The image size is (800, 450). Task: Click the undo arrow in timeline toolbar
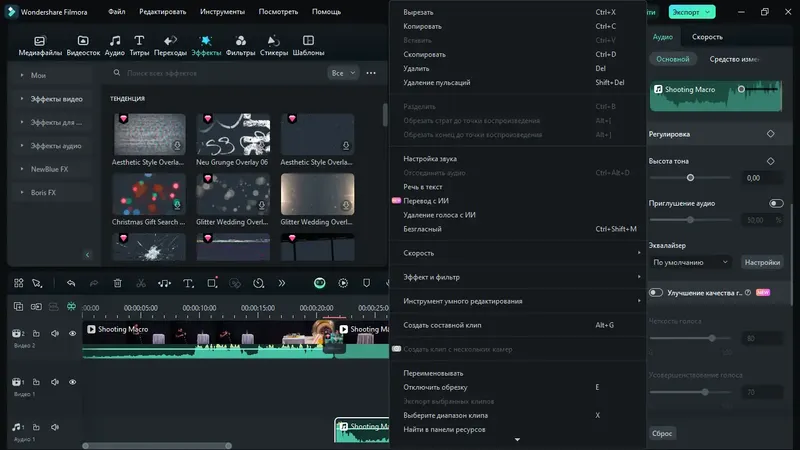(x=71, y=283)
